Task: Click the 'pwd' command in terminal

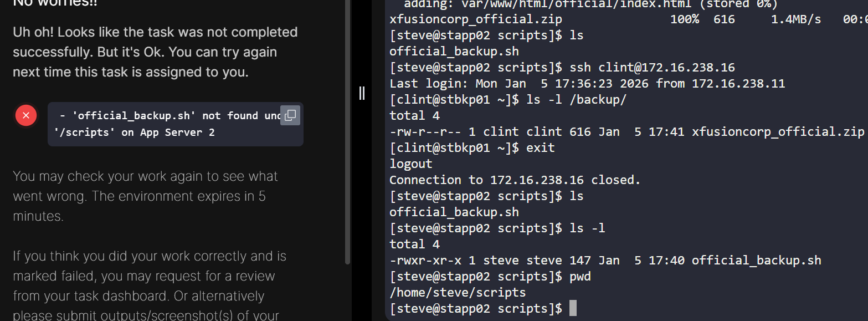Action: (580, 276)
